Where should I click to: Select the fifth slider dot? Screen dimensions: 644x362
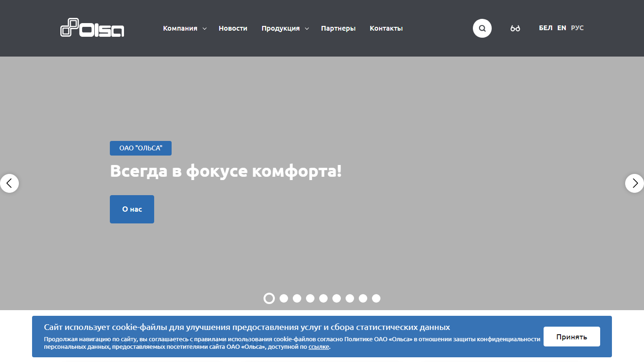323,298
